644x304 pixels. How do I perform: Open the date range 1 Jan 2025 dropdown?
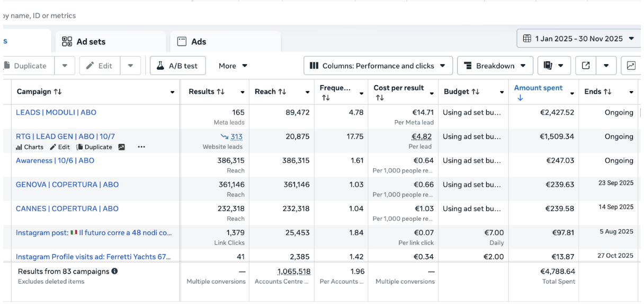click(578, 39)
